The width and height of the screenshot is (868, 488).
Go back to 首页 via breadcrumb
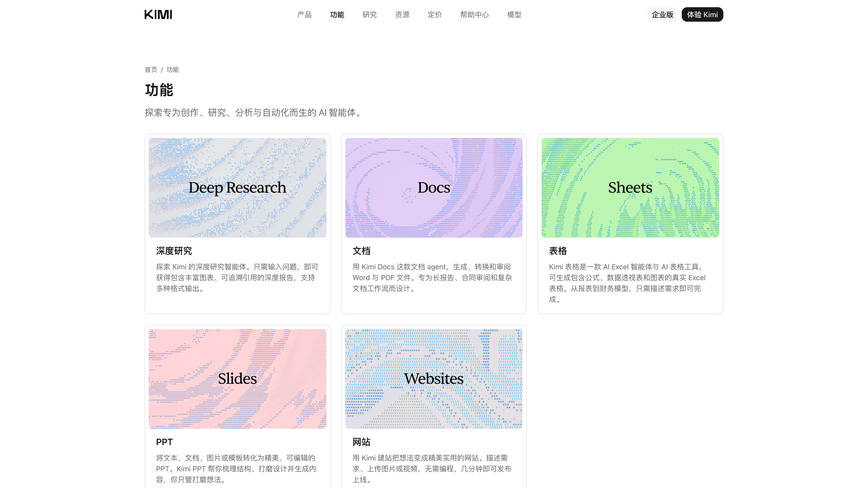[x=151, y=70]
